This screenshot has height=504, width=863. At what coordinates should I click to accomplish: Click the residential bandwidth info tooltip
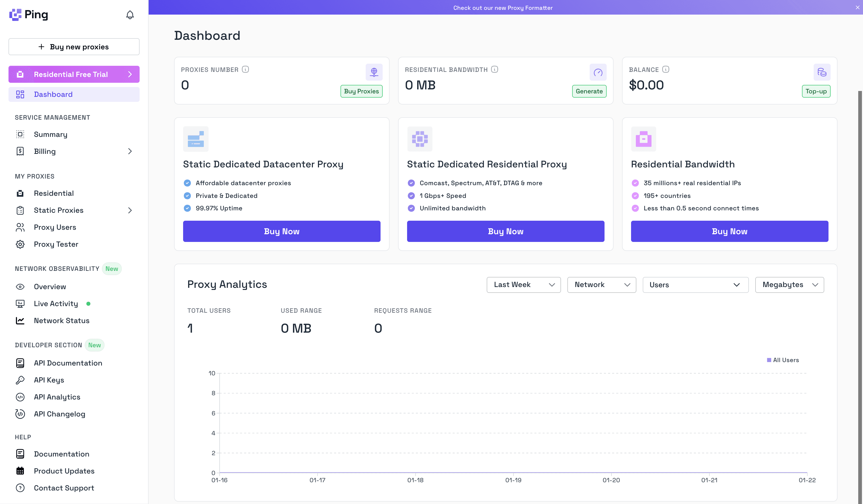494,69
